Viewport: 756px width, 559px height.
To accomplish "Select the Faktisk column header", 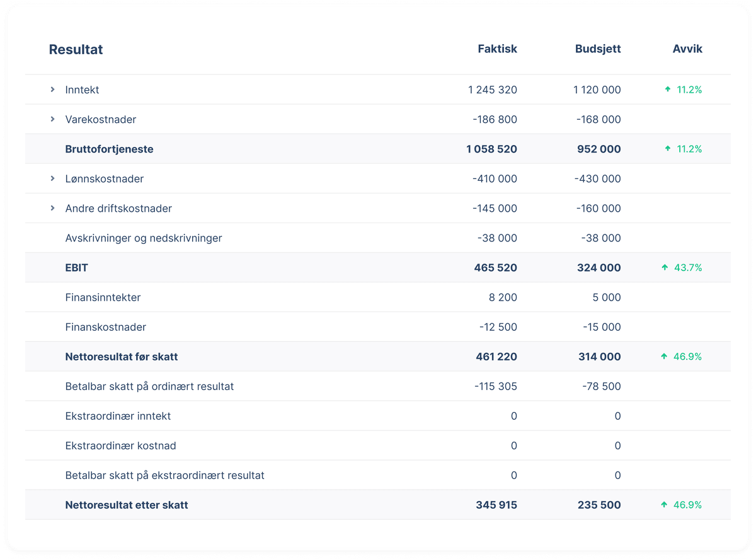I will [x=497, y=49].
